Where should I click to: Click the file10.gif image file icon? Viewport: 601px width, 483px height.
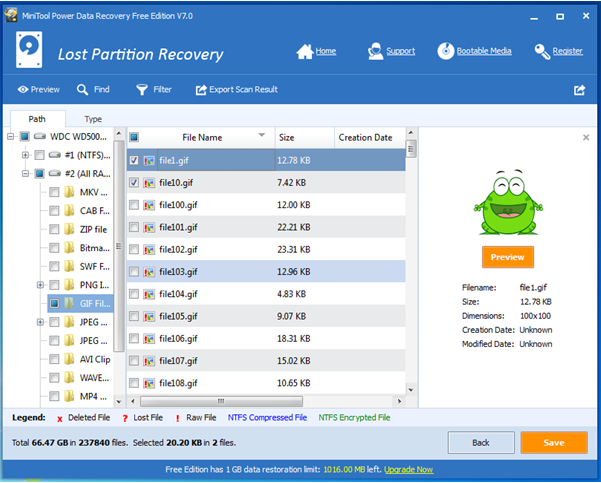149,183
